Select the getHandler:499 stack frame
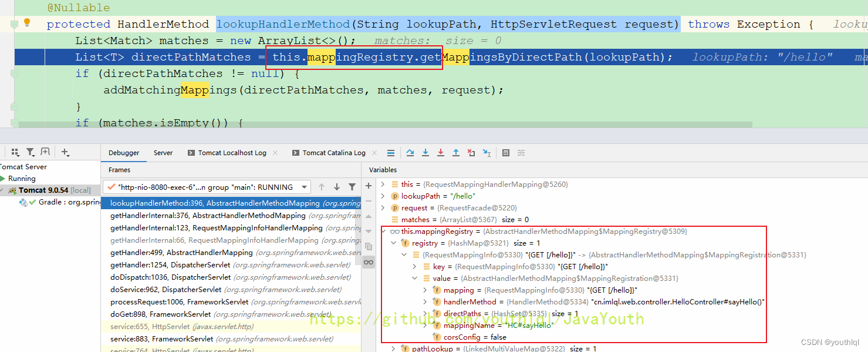 point(231,253)
